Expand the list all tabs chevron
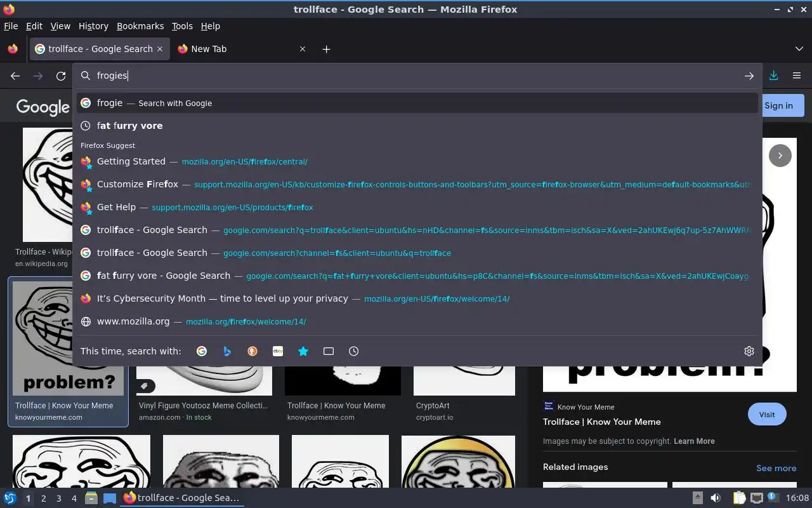This screenshot has width=812, height=508. [799, 49]
